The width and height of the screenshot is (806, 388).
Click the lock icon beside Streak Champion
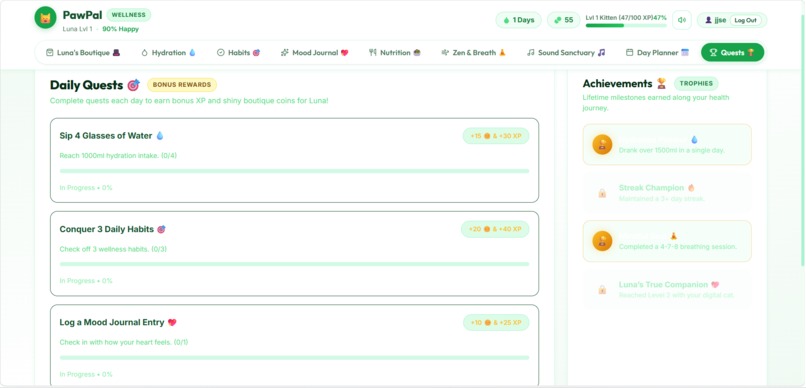click(602, 193)
